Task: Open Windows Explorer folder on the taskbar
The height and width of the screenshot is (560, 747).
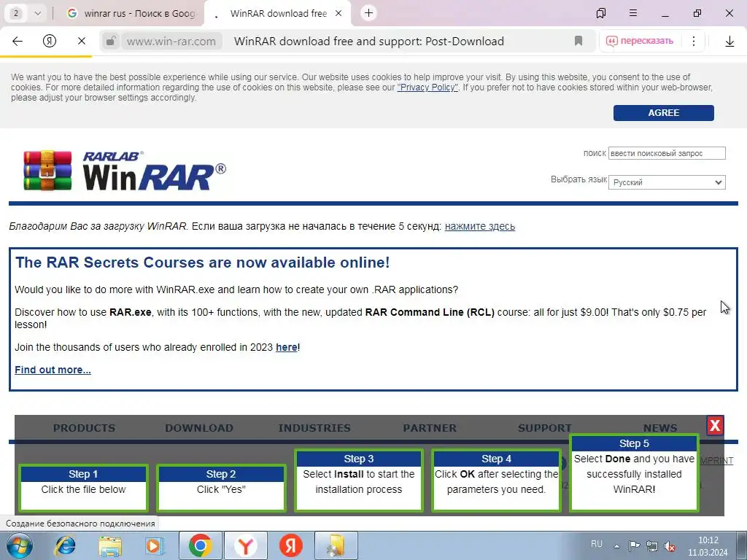Action: 110,545
